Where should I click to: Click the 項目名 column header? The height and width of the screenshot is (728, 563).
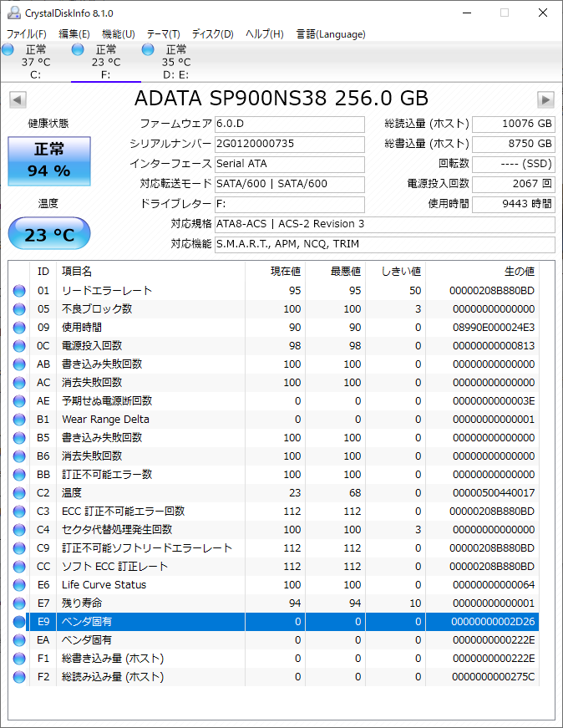(151, 271)
